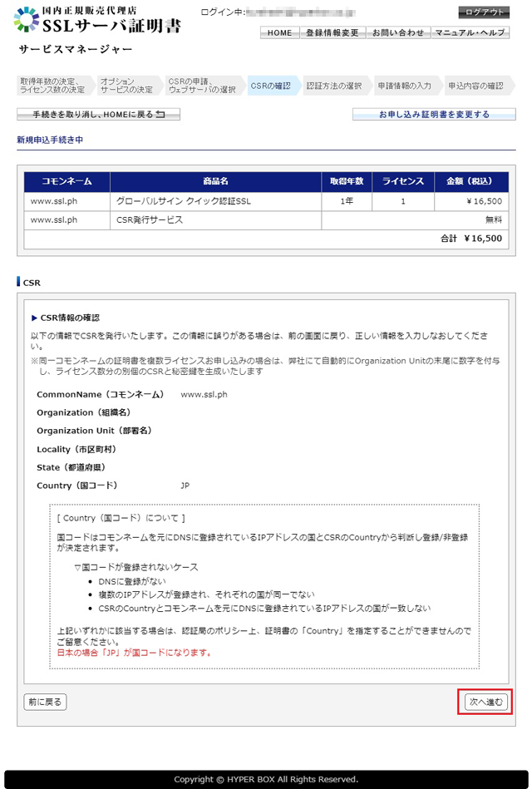Click the ライセンス column header
The width and height of the screenshot is (532, 789).
pyautogui.click(x=403, y=181)
